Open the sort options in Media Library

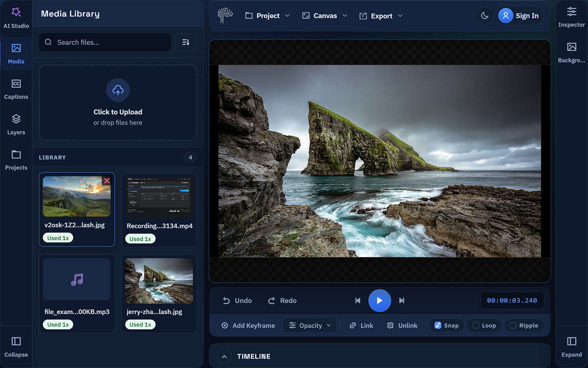(x=186, y=42)
